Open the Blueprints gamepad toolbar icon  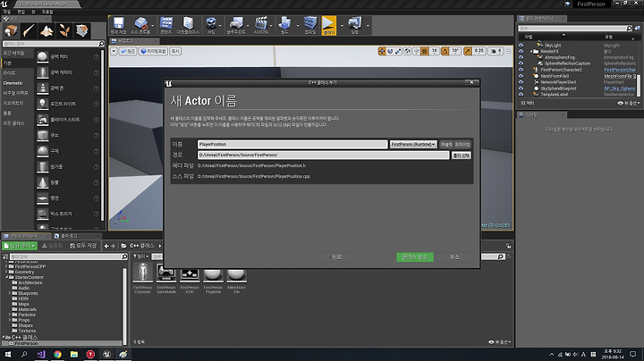coord(236,25)
